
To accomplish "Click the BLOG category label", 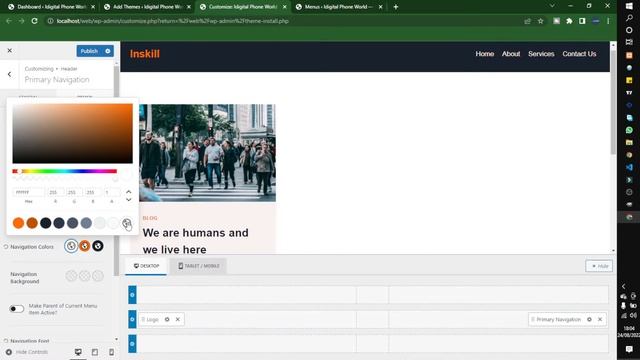I will [150, 218].
